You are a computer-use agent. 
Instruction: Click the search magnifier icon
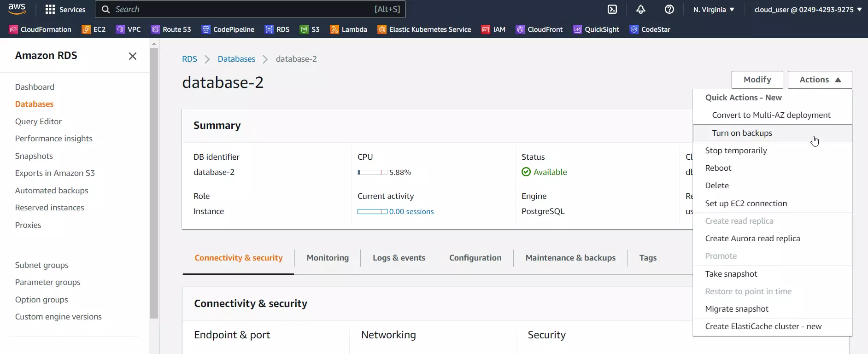tap(106, 9)
